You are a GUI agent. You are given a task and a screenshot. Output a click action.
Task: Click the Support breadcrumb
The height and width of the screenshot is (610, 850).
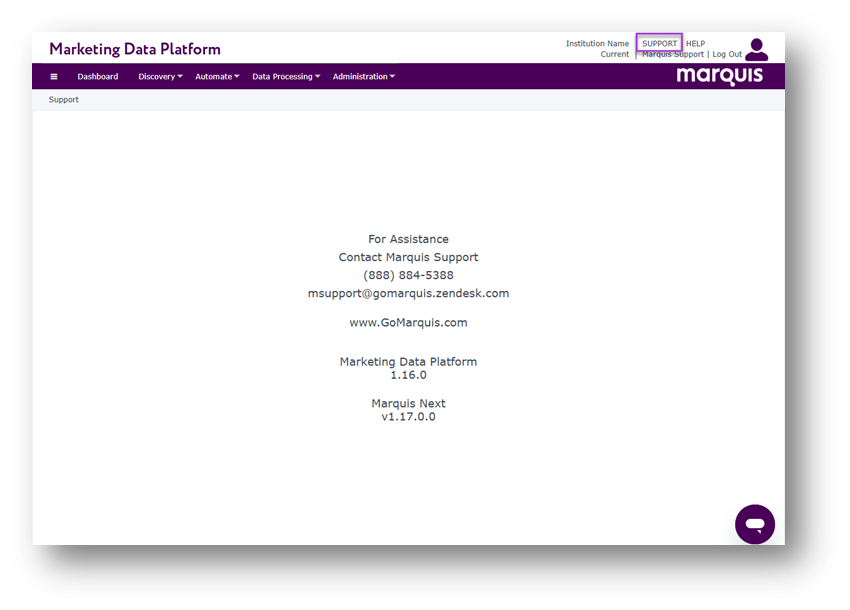64,100
